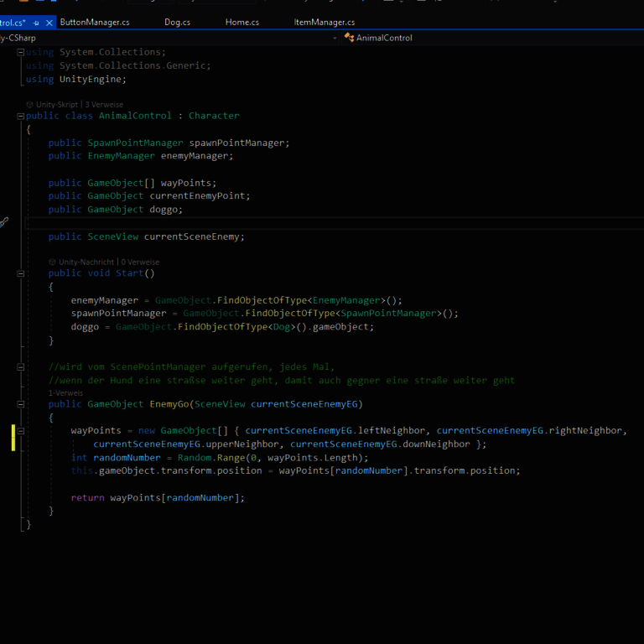Click 'doggo' in its field declaration
This screenshot has height=644, width=644.
click(163, 210)
